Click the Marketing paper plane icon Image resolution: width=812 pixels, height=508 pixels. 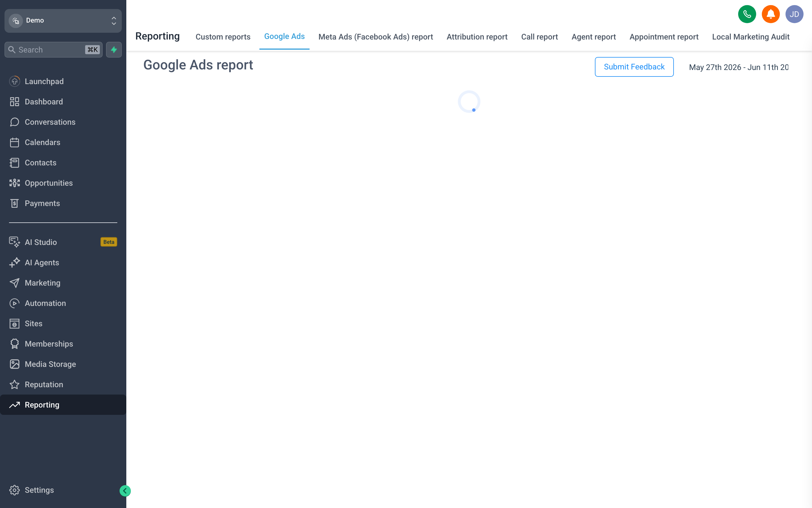tap(14, 283)
